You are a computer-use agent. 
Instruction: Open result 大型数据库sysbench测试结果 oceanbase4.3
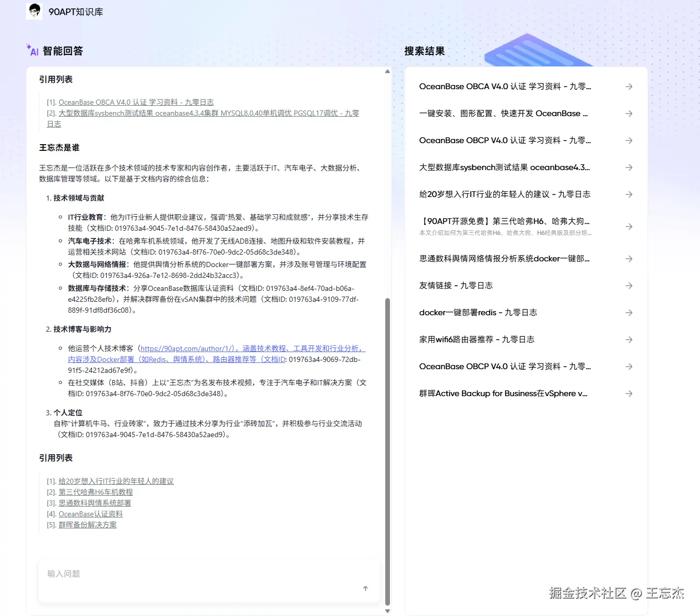505,167
